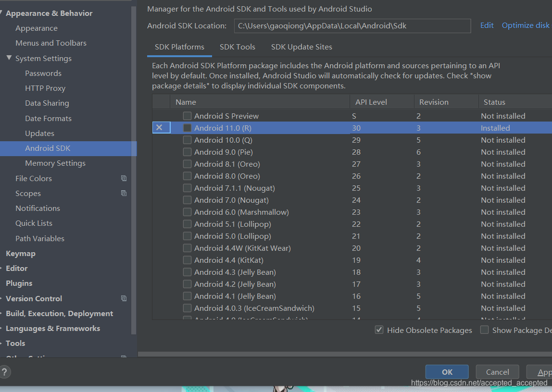
Task: Select the Android 7.0 (Nougat) row name
Action: tap(231, 200)
